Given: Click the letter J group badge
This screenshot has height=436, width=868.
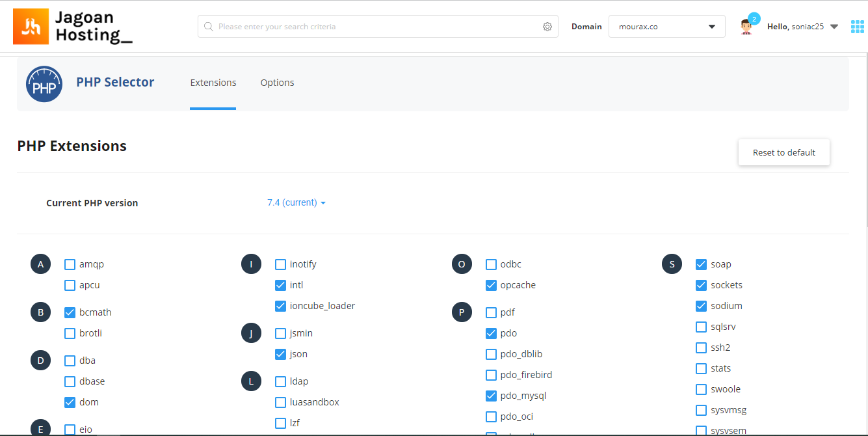Looking at the screenshot, I should [251, 333].
